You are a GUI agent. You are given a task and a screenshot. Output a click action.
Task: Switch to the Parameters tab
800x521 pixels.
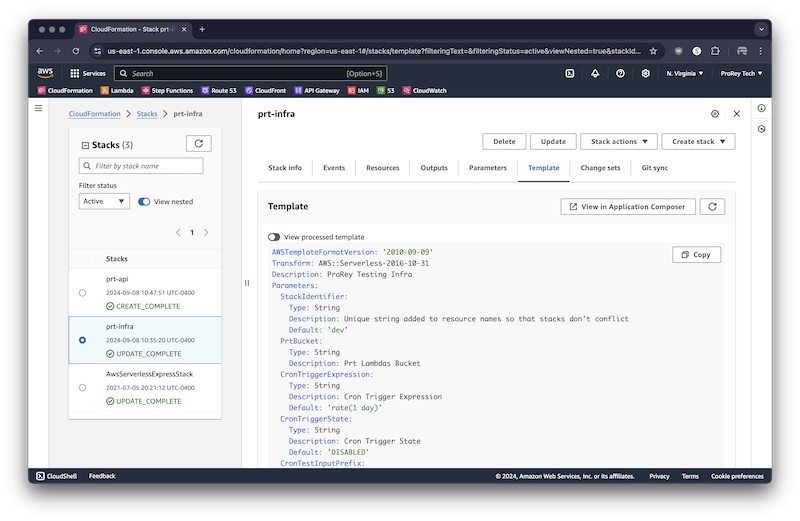pyautogui.click(x=488, y=168)
